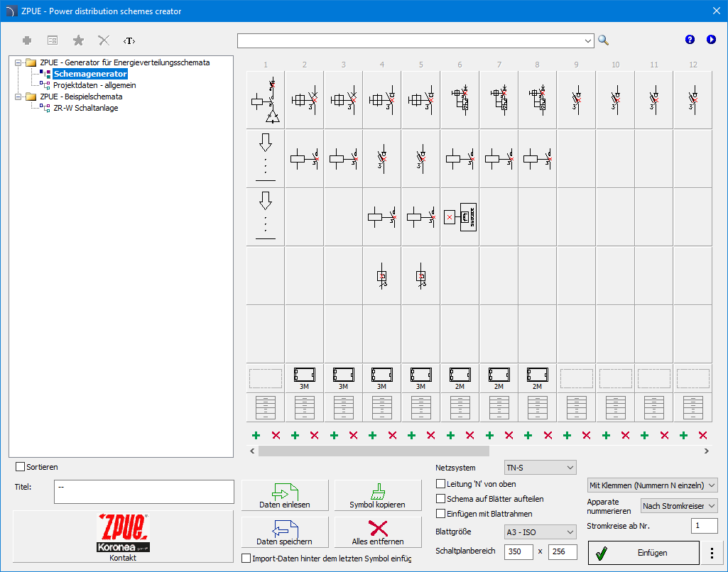Click the Alles entfernen button

coord(377,532)
